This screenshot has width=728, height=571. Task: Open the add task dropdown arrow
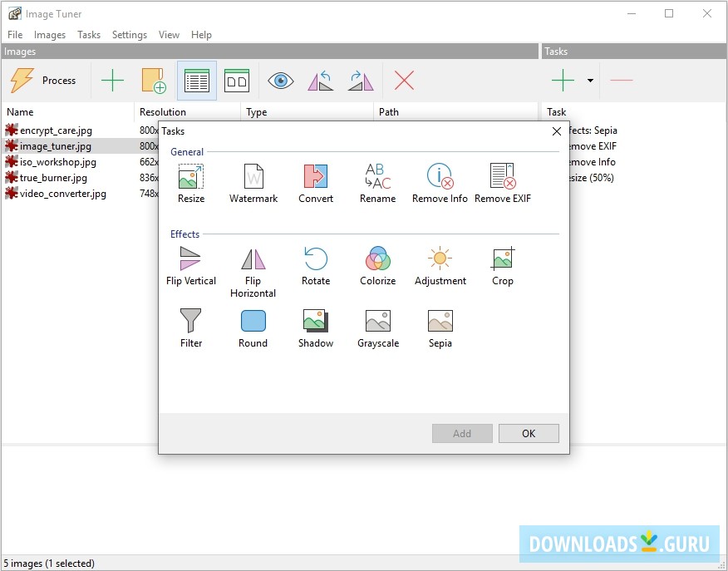click(590, 81)
